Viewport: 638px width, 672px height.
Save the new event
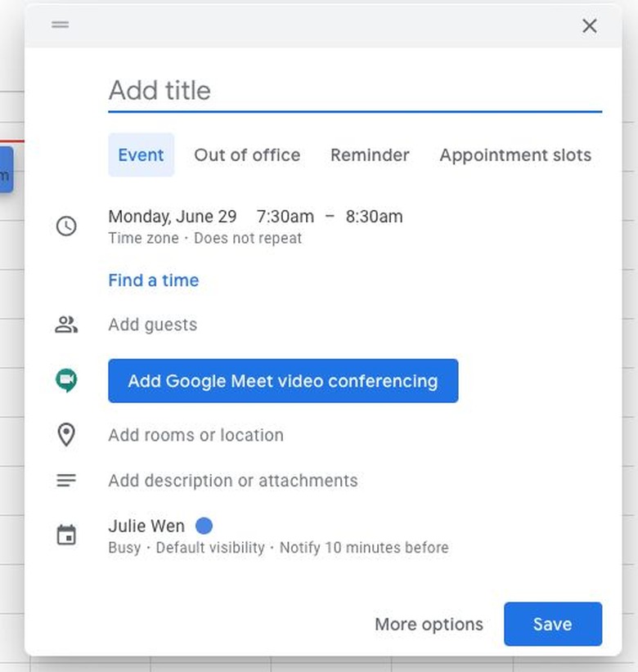(552, 625)
